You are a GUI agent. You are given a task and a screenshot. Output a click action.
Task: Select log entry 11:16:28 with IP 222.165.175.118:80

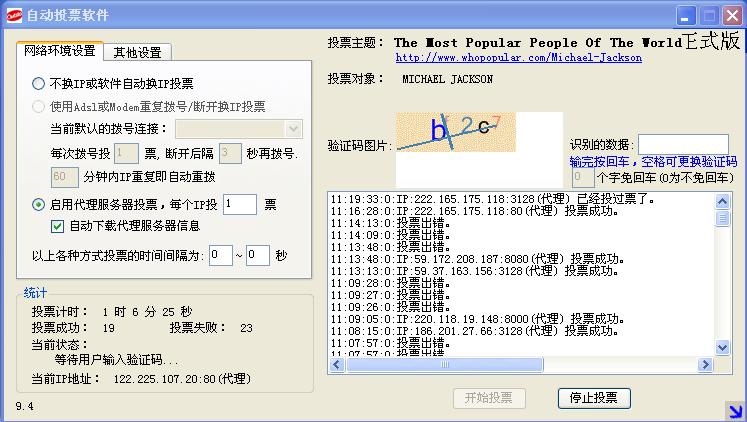[x=474, y=211]
